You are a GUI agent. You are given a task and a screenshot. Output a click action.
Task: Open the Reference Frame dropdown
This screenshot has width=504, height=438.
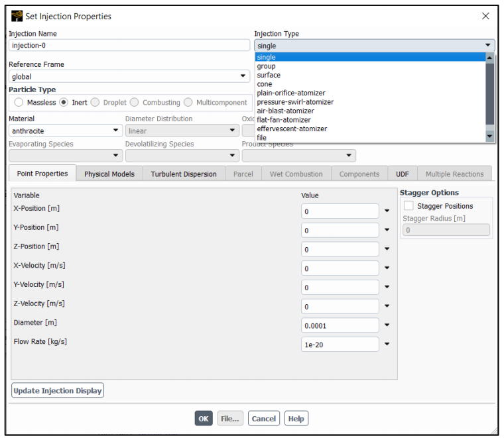(129, 76)
